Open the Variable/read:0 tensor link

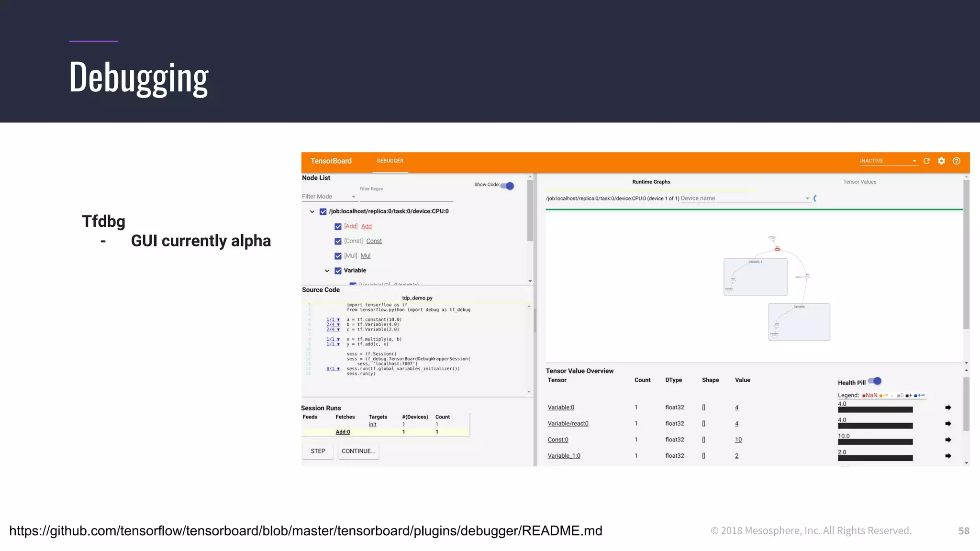click(568, 424)
